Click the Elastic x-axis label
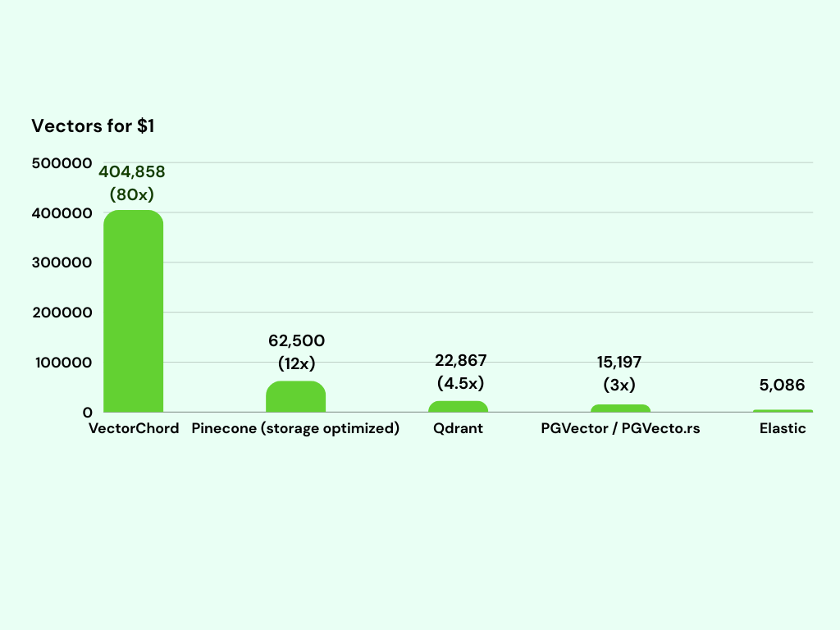Viewport: 840px width, 630px height. pos(783,429)
